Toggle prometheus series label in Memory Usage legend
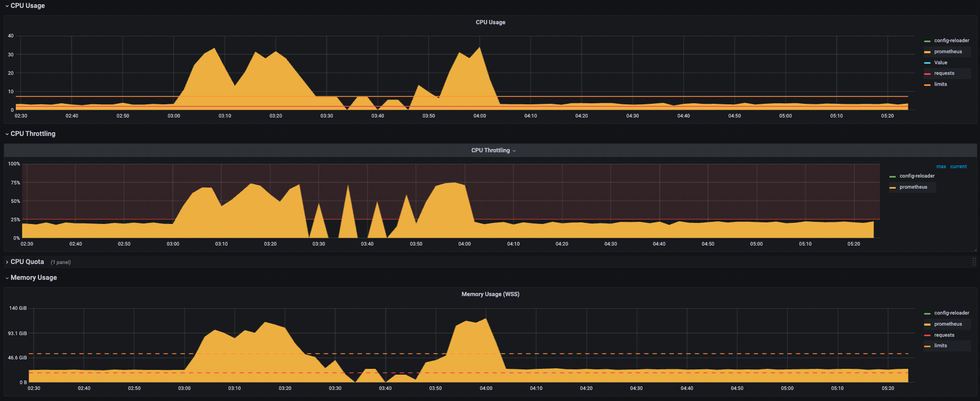Screen dimensions: 980x401 pyautogui.click(x=948, y=324)
